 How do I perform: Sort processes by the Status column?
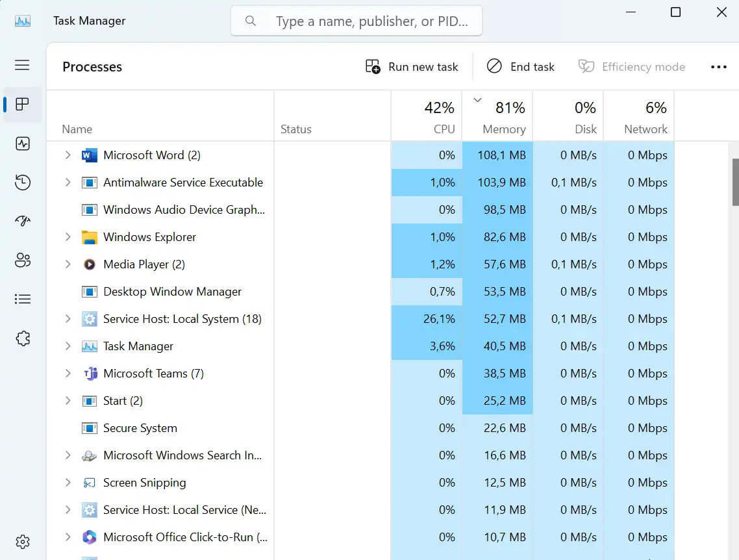332,116
